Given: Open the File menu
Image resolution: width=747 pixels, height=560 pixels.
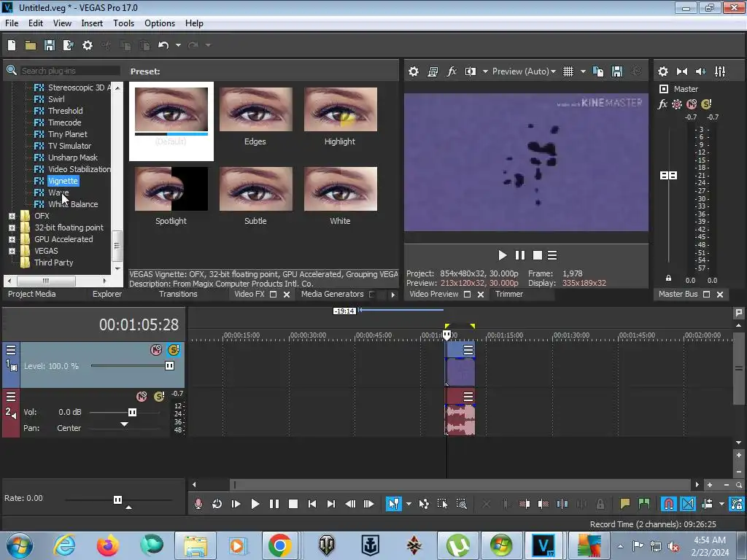Looking at the screenshot, I should coord(12,23).
